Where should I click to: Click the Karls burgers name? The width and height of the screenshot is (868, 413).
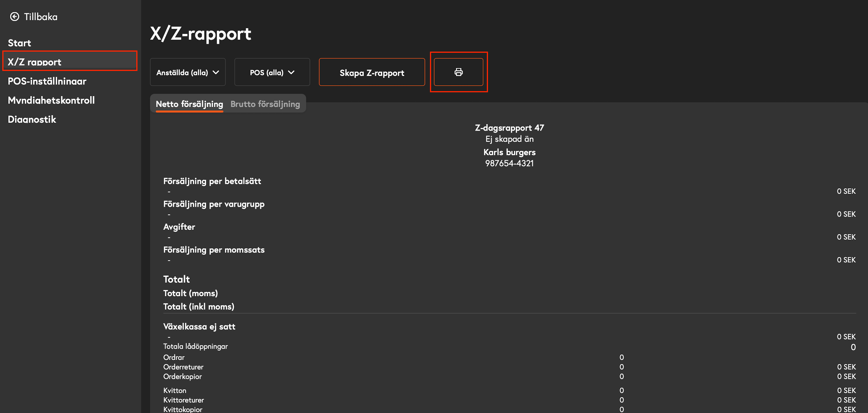pyautogui.click(x=509, y=152)
